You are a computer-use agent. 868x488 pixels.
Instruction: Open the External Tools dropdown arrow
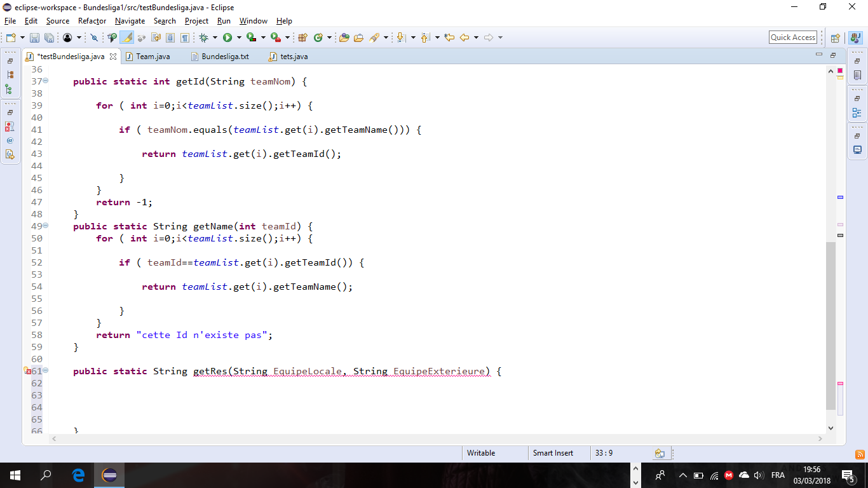point(287,37)
